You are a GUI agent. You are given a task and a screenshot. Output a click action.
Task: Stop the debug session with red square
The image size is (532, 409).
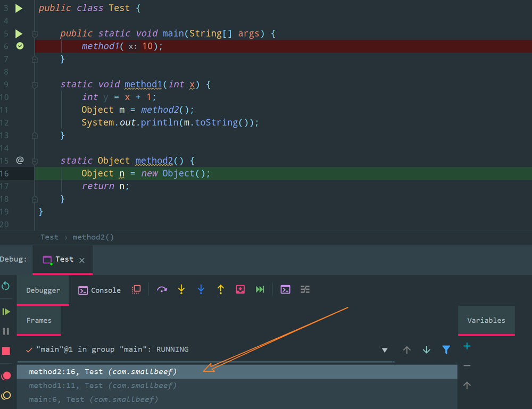coord(6,351)
